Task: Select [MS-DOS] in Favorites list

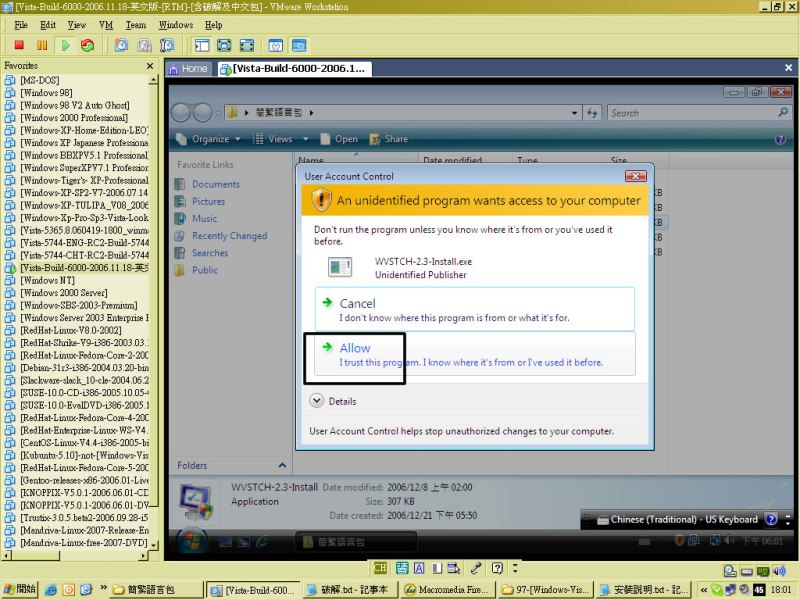Action: pos(40,80)
